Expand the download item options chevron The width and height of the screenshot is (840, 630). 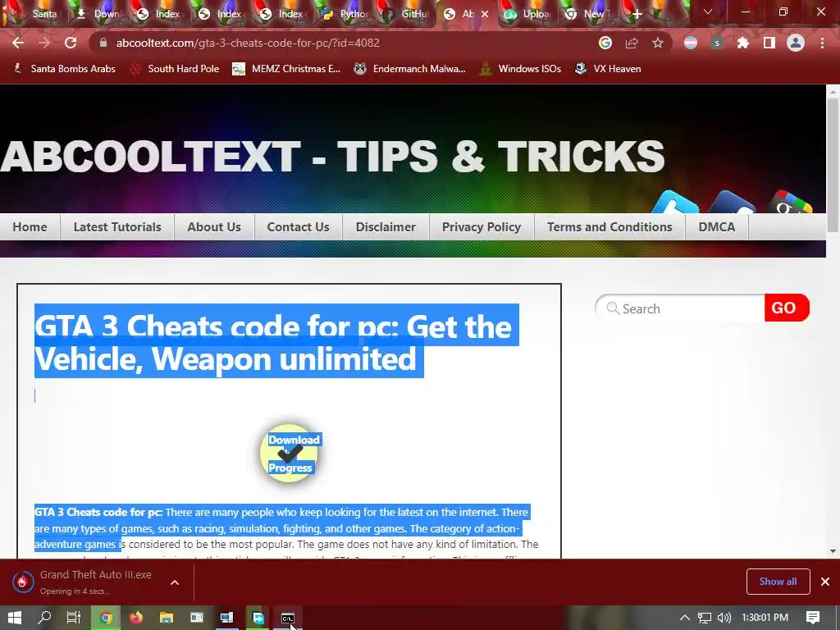175,582
